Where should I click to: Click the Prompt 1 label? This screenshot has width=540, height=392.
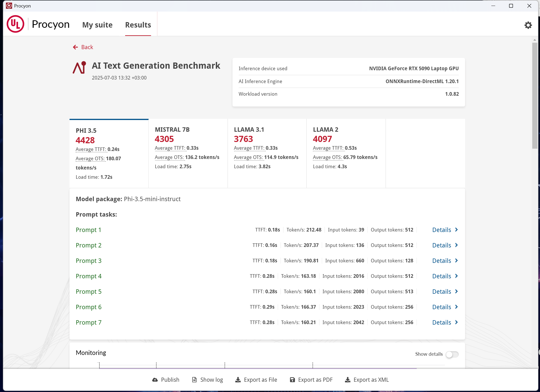(x=88, y=230)
